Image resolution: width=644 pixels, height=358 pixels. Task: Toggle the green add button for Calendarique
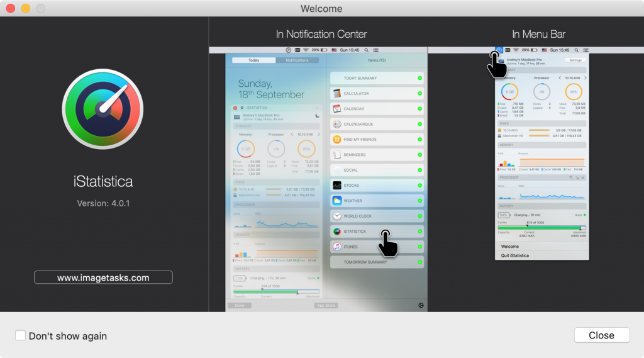(x=419, y=124)
